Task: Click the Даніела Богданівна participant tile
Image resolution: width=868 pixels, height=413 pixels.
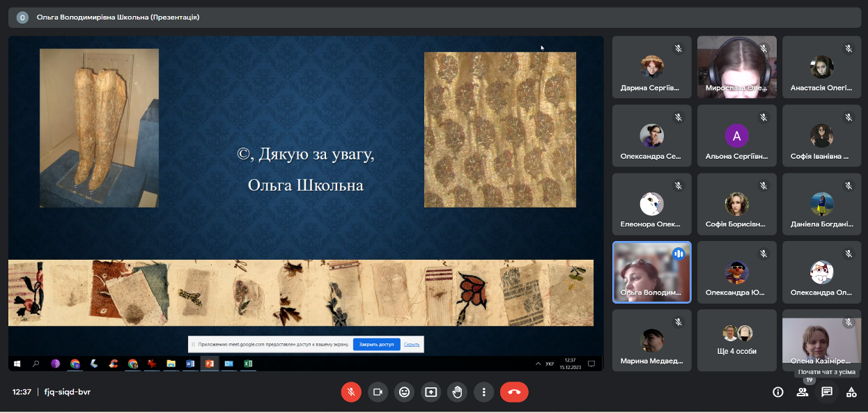Action: (821, 203)
